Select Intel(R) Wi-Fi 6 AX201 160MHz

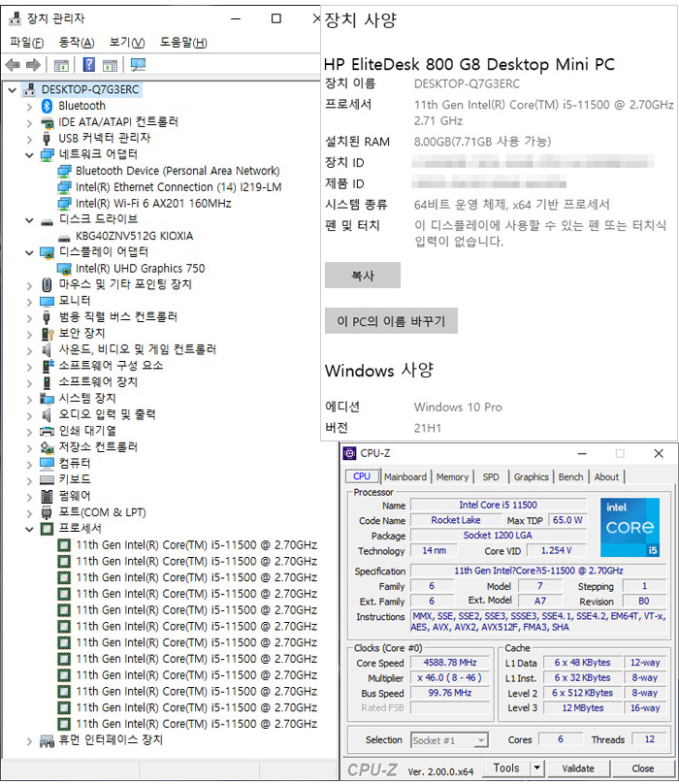pyautogui.click(x=153, y=204)
